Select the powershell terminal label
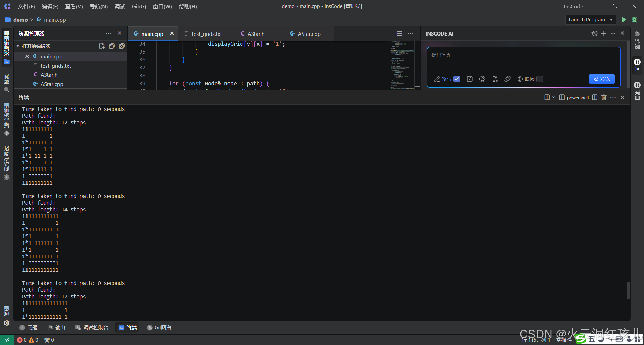 578,98
